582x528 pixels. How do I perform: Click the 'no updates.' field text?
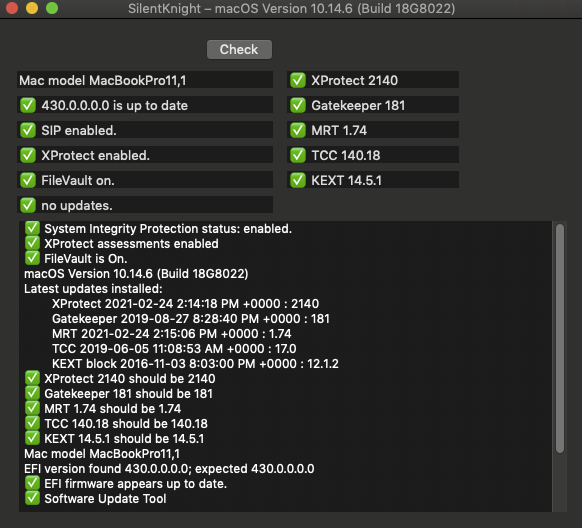point(77,206)
